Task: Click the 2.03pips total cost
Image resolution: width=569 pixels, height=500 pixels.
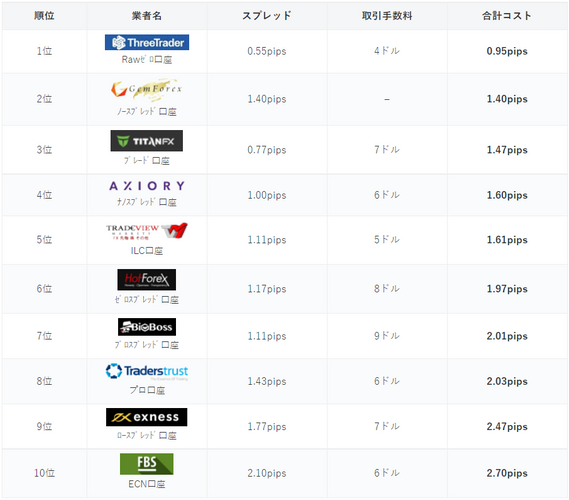Action: 507,381
